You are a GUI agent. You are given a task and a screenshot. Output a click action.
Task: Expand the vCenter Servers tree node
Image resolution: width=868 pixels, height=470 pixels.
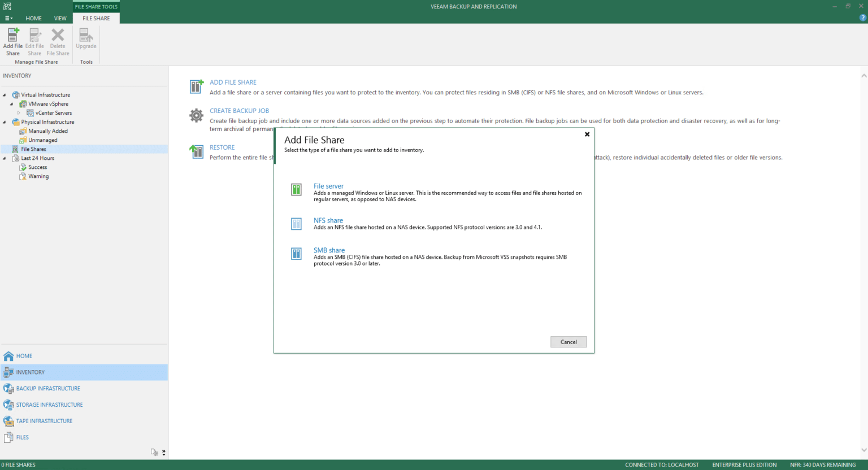click(x=19, y=113)
